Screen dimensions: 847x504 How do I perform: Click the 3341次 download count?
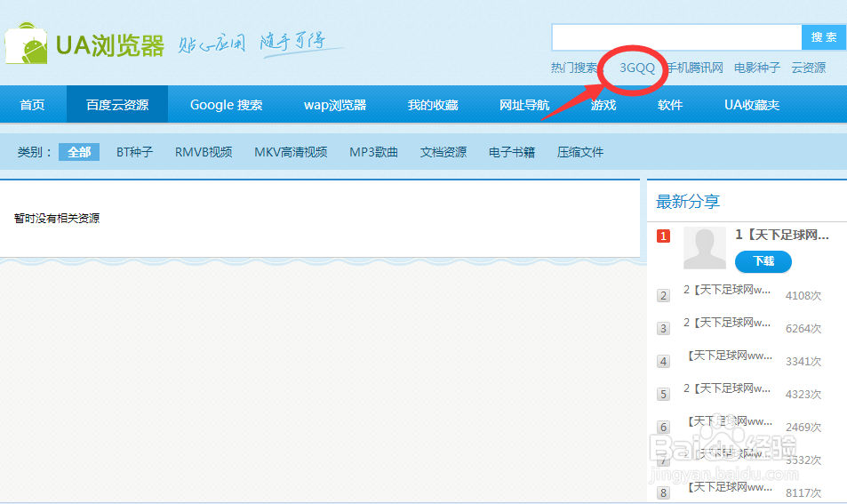[x=803, y=362]
